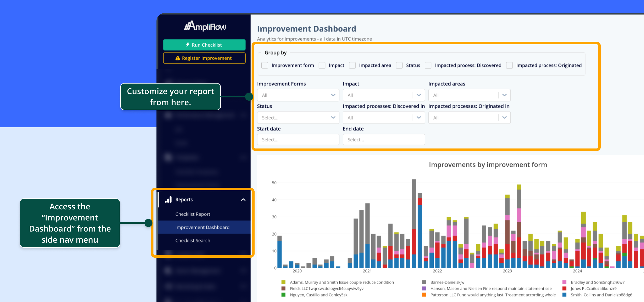Check the Impacted area grouping box
The image size is (644, 302).
pos(352,65)
